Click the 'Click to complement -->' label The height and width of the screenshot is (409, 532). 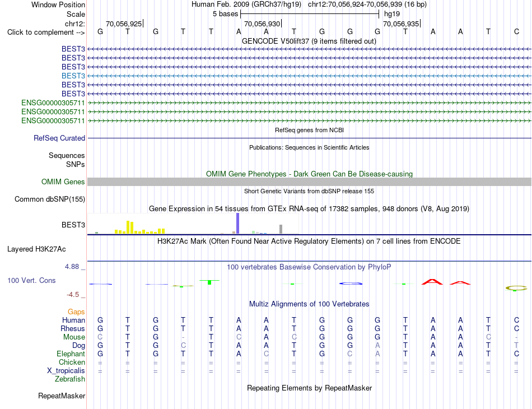pyautogui.click(x=46, y=32)
